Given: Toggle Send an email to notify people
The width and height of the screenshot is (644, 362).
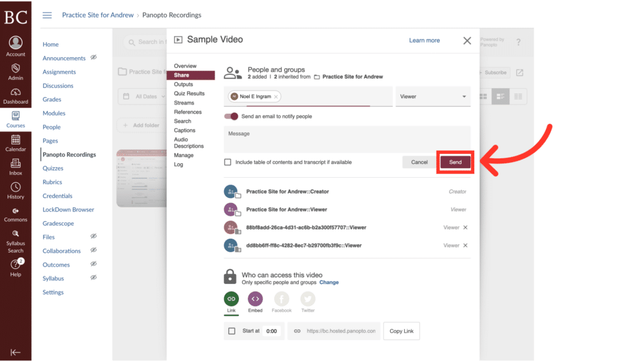Looking at the screenshot, I should click(x=231, y=116).
